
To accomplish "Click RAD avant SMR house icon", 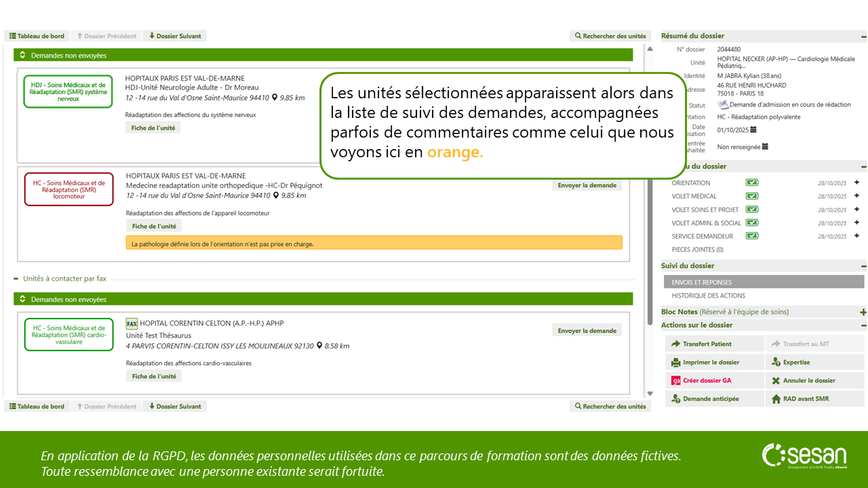I will click(x=776, y=399).
